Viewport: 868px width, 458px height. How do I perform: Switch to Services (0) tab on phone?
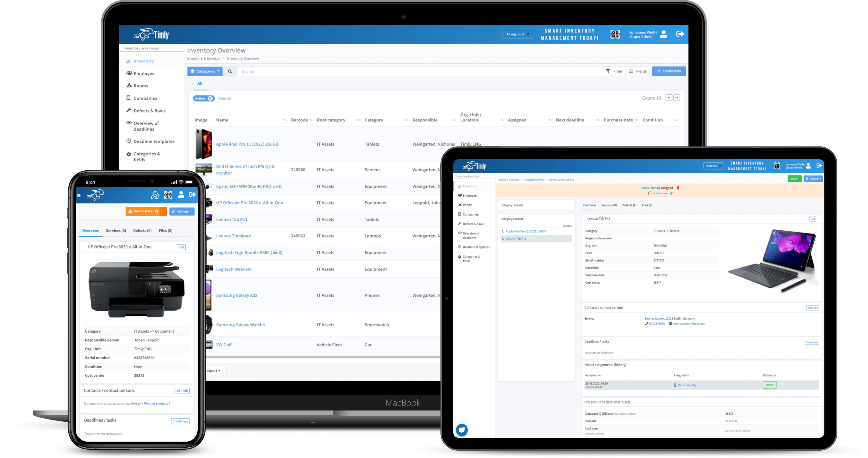(116, 231)
